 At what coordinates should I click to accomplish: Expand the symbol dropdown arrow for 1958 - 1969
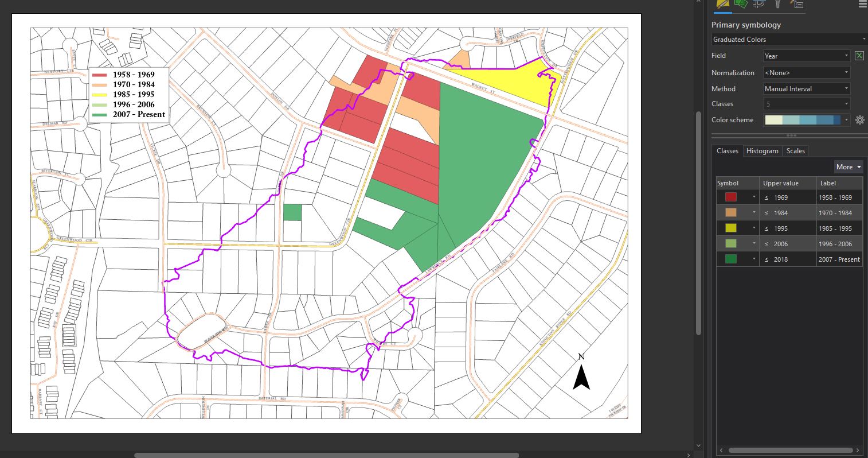(x=754, y=197)
